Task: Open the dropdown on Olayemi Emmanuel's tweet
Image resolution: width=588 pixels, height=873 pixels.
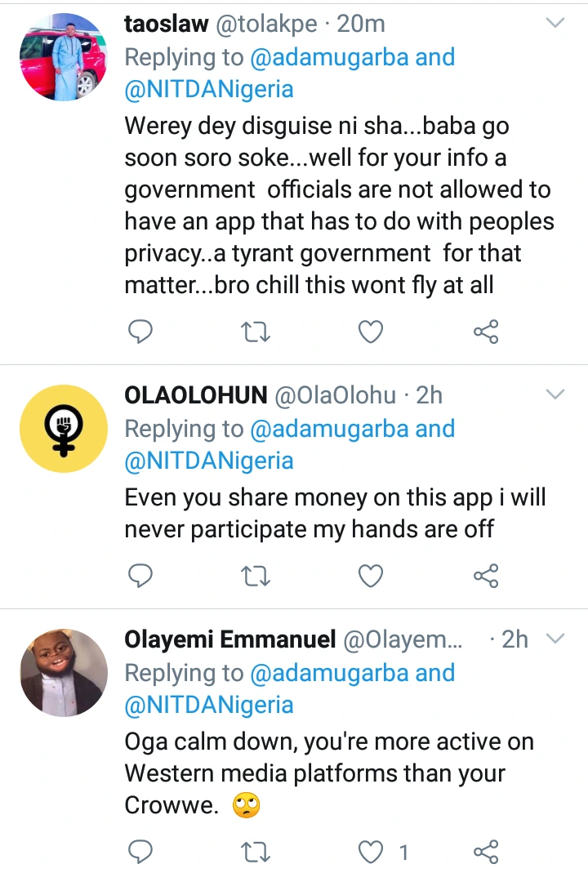Action: [x=555, y=638]
